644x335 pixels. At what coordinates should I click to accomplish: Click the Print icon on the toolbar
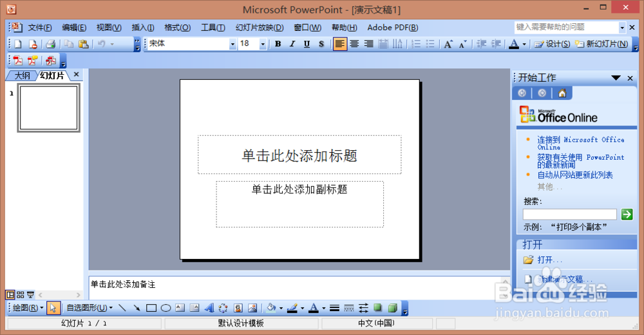point(50,44)
